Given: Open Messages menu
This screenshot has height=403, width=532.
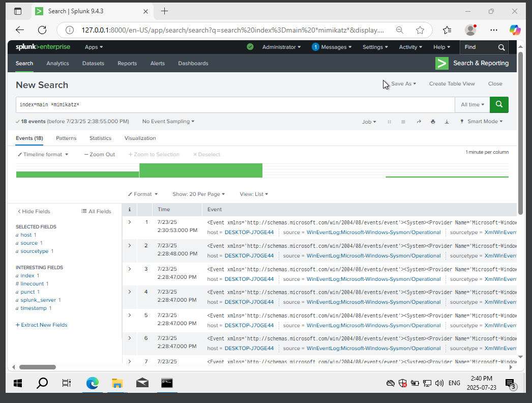Looking at the screenshot, I should (332, 47).
